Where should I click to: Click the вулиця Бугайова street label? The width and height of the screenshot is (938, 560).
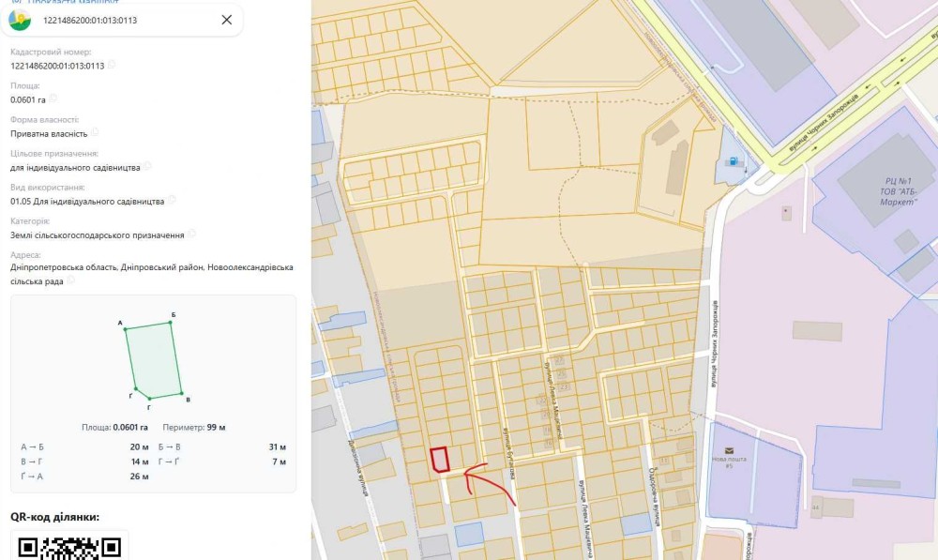[x=508, y=453]
